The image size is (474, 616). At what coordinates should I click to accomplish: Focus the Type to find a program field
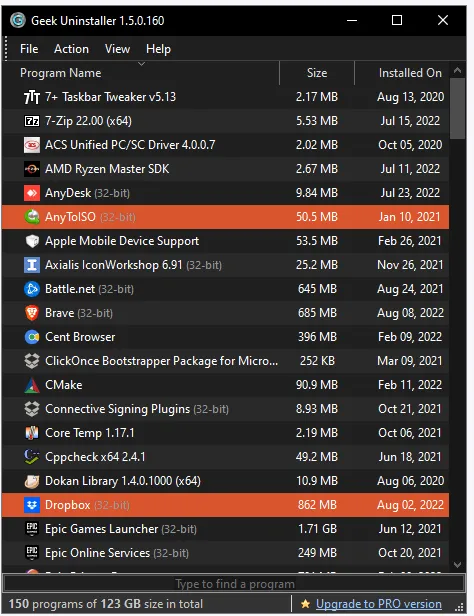tap(234, 584)
